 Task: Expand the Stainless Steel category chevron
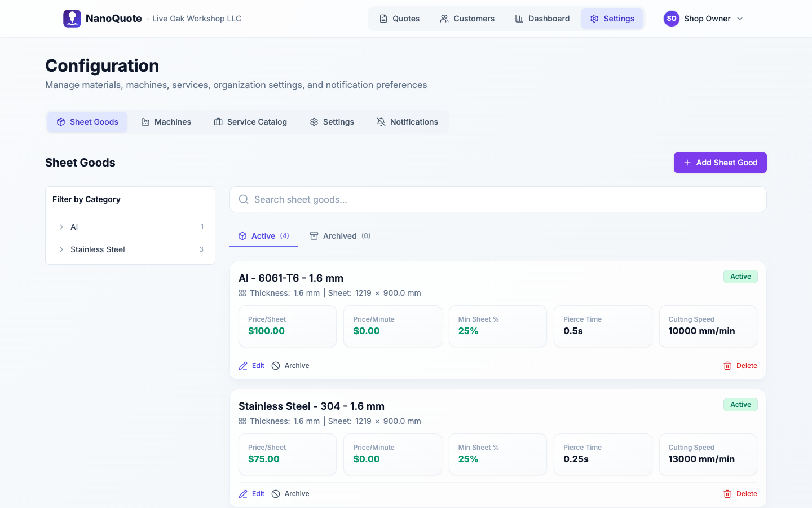click(61, 249)
